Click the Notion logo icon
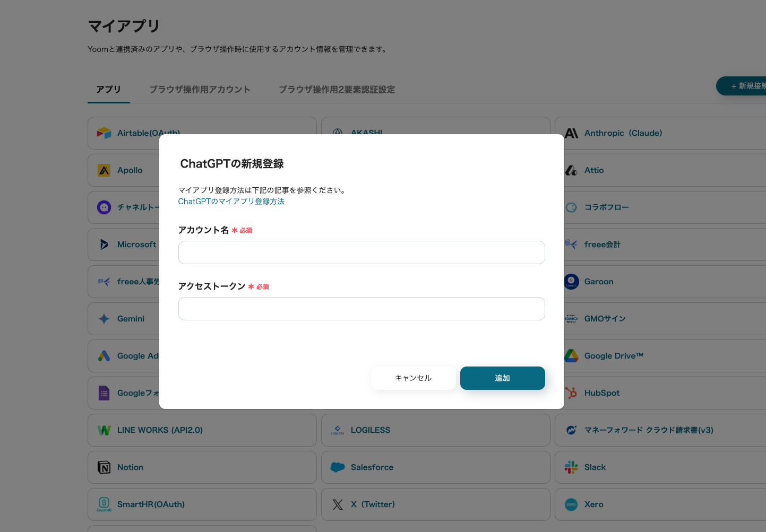 [x=104, y=467]
